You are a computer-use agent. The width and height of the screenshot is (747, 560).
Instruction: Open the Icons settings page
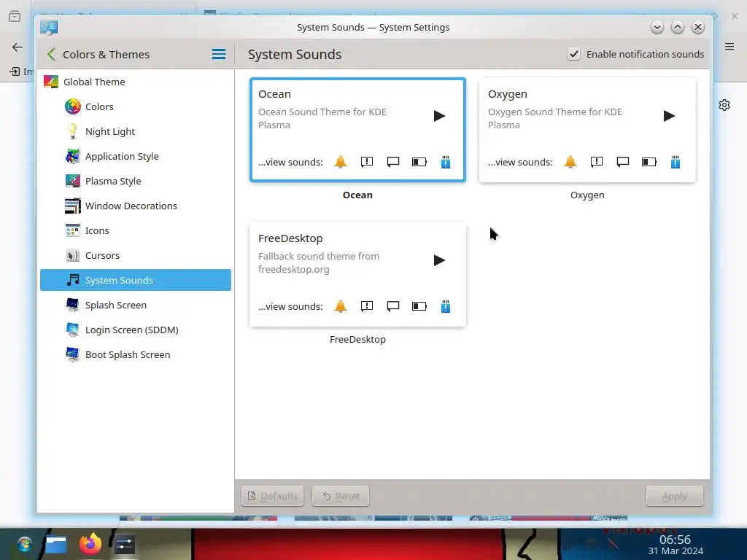135,230
